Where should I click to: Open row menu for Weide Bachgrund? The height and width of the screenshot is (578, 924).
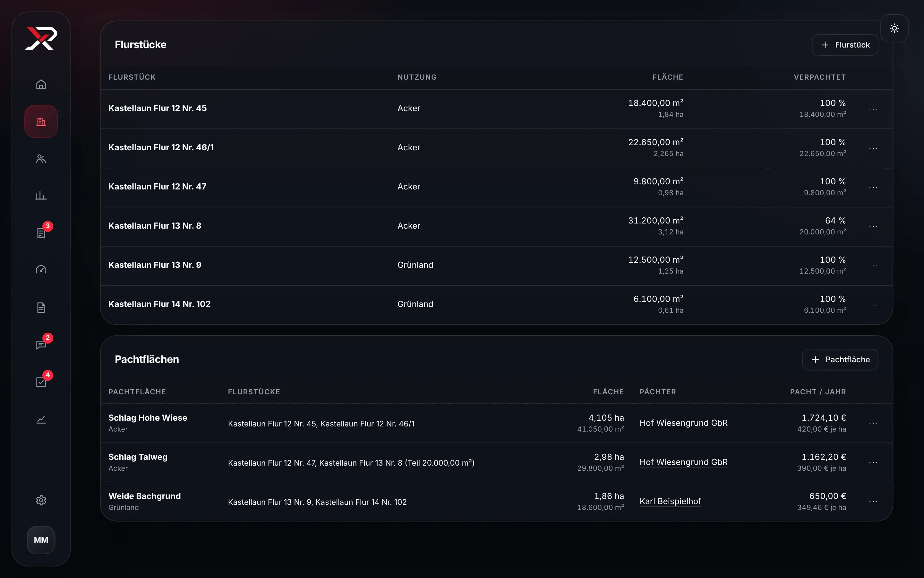pos(873,502)
